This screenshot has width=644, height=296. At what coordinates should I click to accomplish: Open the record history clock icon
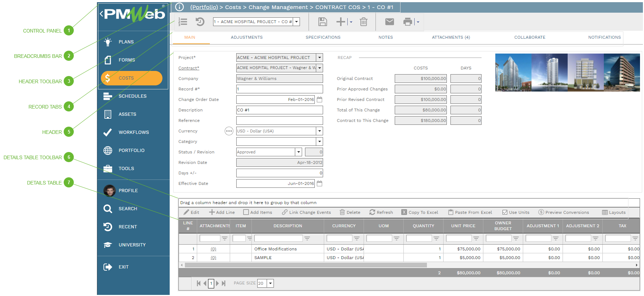pos(200,22)
